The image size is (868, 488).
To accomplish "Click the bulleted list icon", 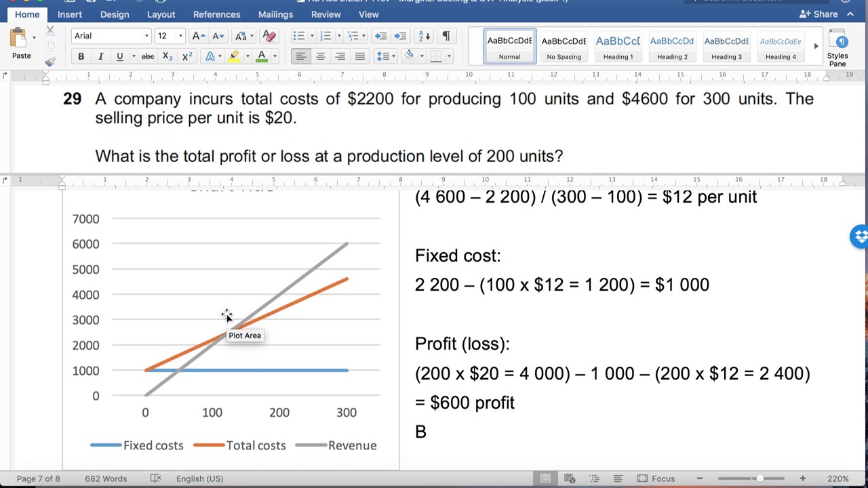I will click(x=298, y=36).
